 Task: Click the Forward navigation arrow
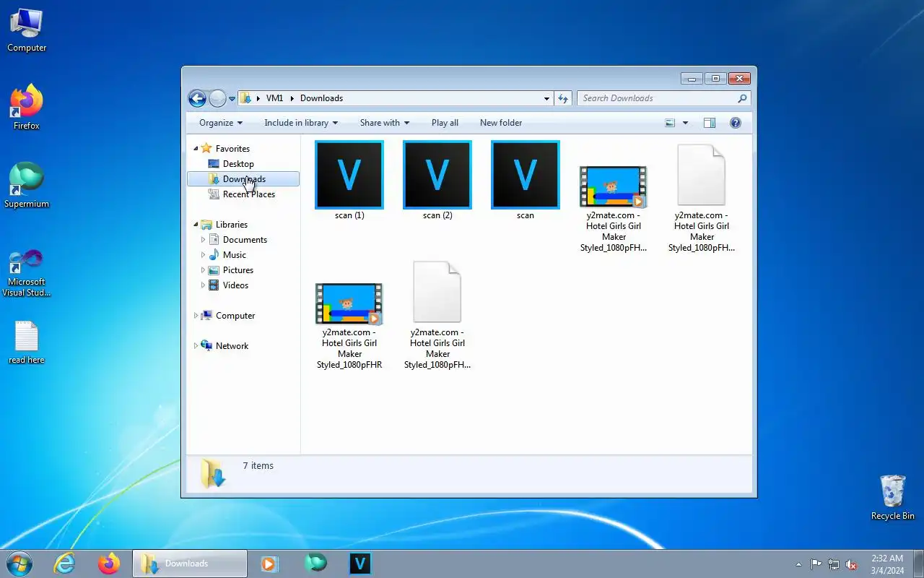click(217, 98)
